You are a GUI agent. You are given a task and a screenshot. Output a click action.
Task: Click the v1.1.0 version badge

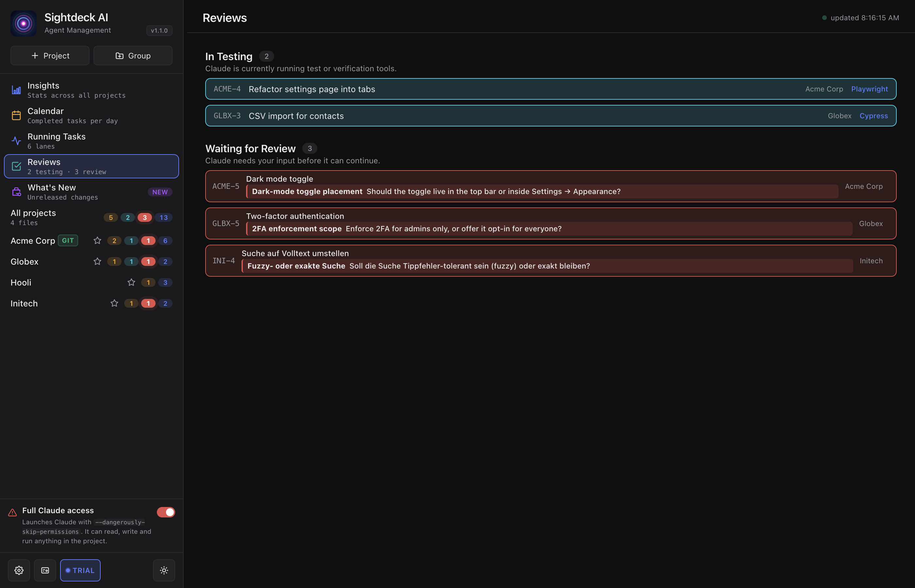click(x=159, y=31)
